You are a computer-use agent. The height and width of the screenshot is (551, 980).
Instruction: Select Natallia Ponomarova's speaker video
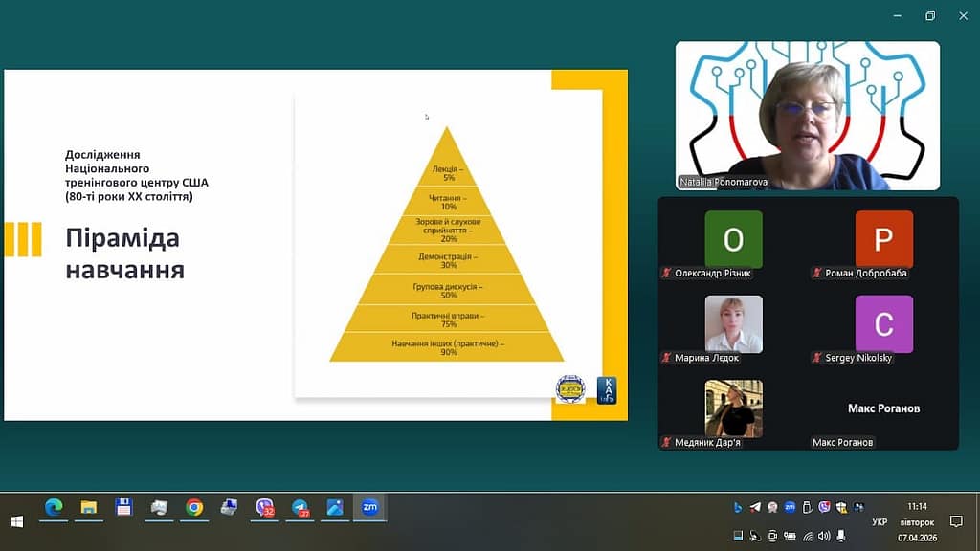coord(807,116)
